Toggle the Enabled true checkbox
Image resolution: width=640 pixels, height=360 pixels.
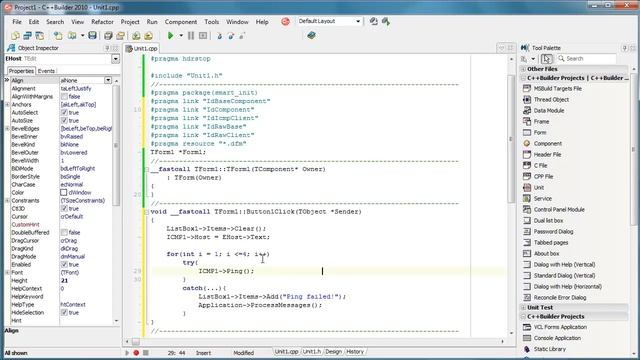(64, 264)
